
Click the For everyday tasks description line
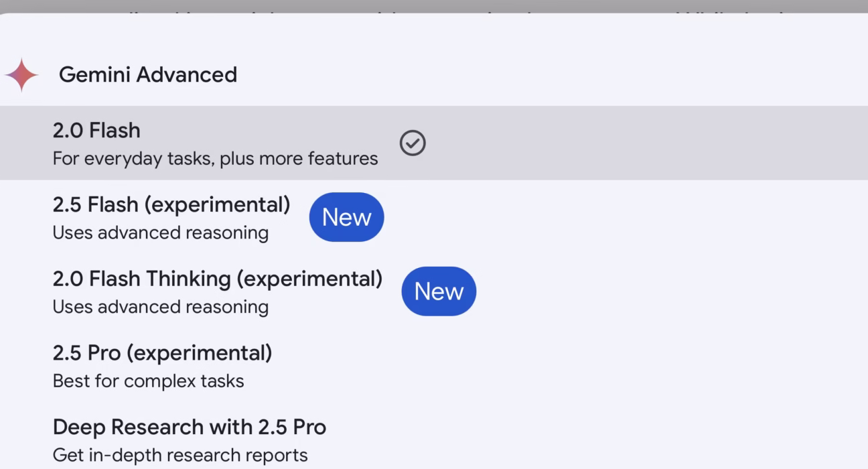[214, 158]
